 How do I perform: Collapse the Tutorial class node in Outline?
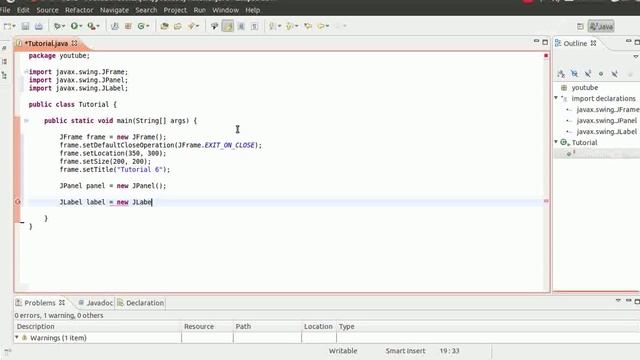(x=556, y=142)
